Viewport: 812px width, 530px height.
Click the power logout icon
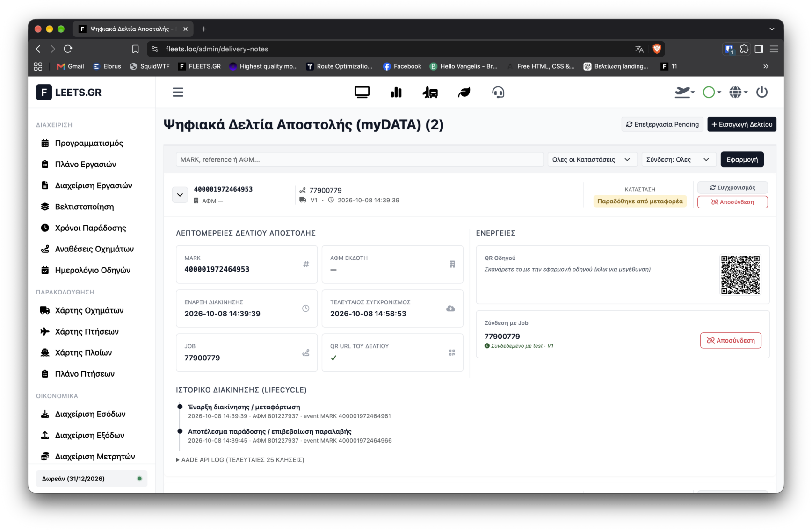762,92
